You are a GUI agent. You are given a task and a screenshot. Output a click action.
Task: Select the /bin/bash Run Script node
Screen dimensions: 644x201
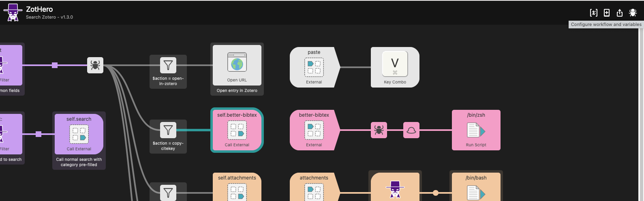click(x=476, y=187)
